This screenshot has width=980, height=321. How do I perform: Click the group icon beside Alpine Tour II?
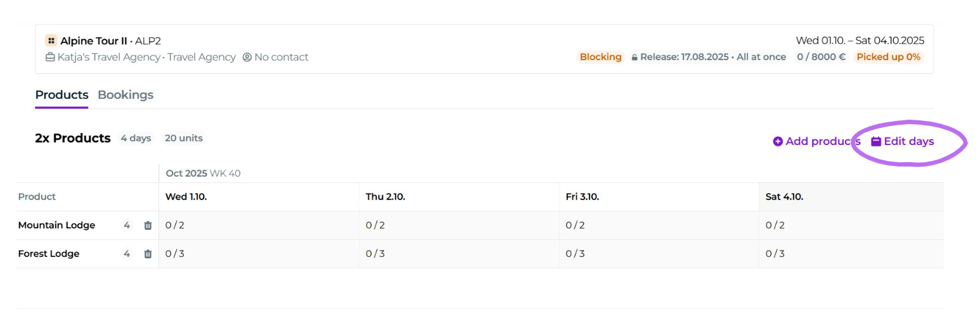pyautogui.click(x=51, y=41)
